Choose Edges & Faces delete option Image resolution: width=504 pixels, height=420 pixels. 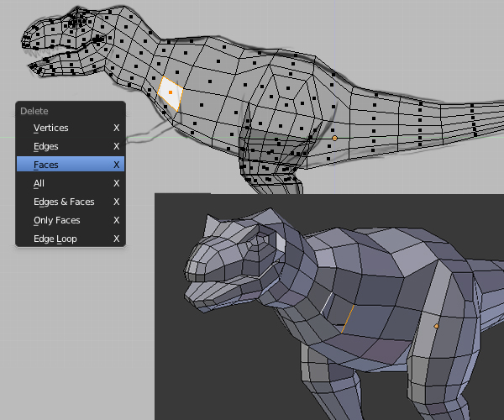(71, 202)
